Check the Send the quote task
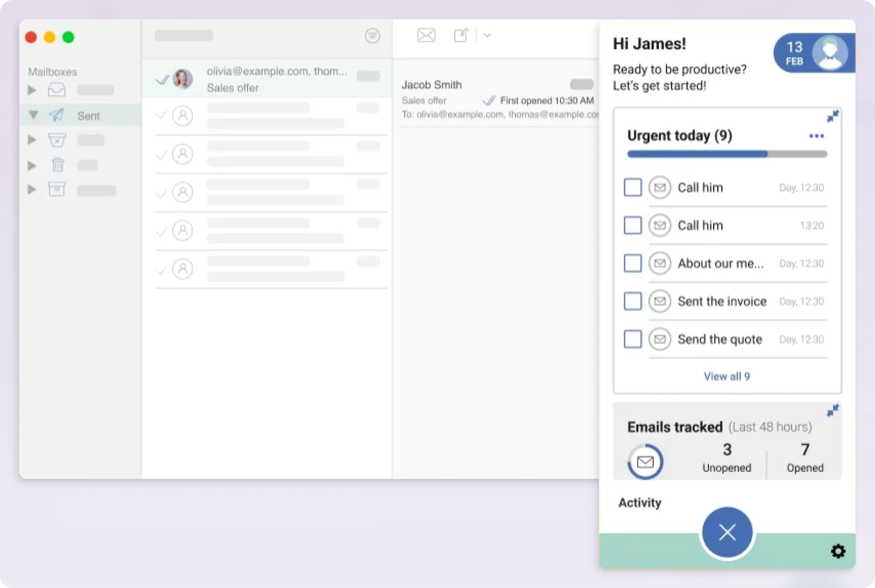875x588 pixels. tap(632, 339)
